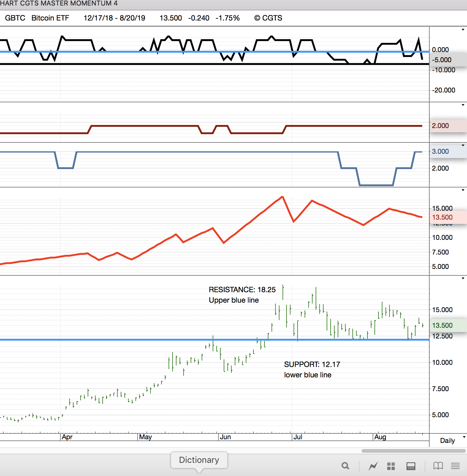The width and height of the screenshot is (467, 476).
Task: Select the SUPPORT: 12.17 annotation
Action: pyautogui.click(x=312, y=365)
